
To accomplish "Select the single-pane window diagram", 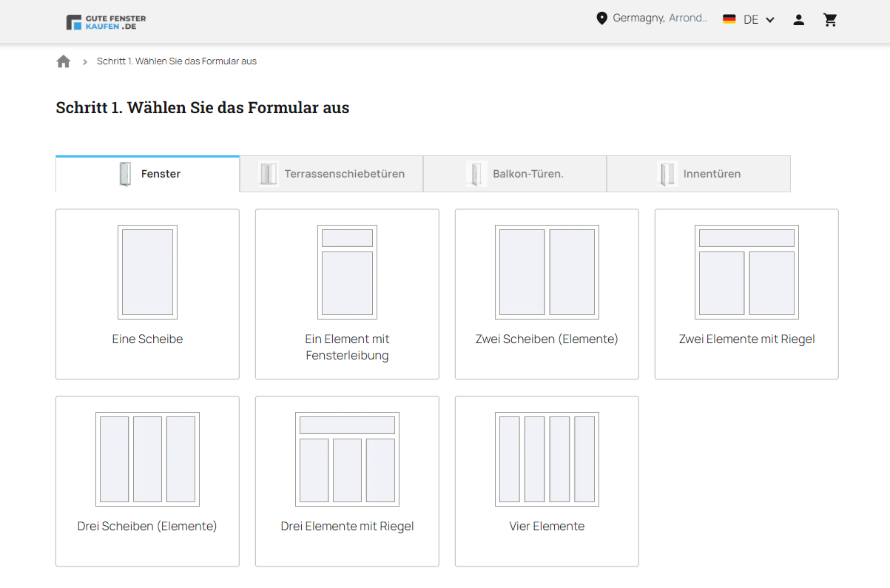I will pos(147,272).
